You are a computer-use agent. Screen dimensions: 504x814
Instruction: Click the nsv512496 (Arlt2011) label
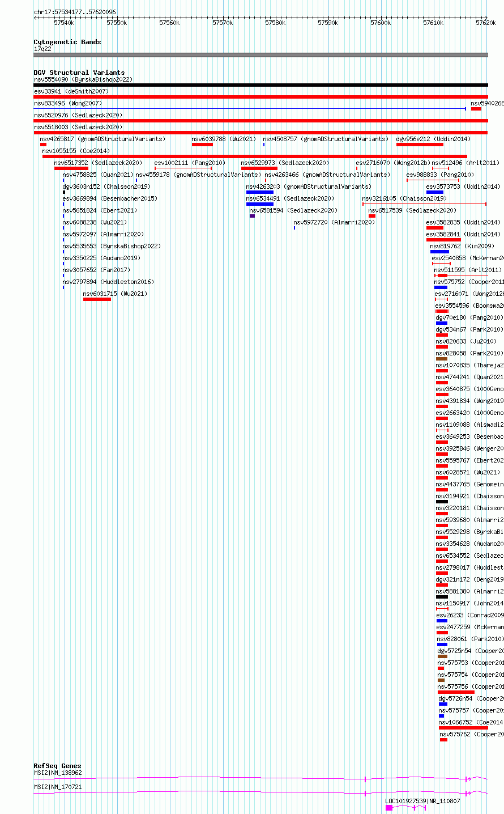466,163
